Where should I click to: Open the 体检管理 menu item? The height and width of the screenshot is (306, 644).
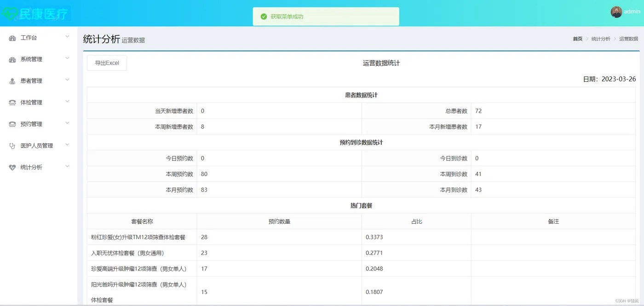click(39, 102)
